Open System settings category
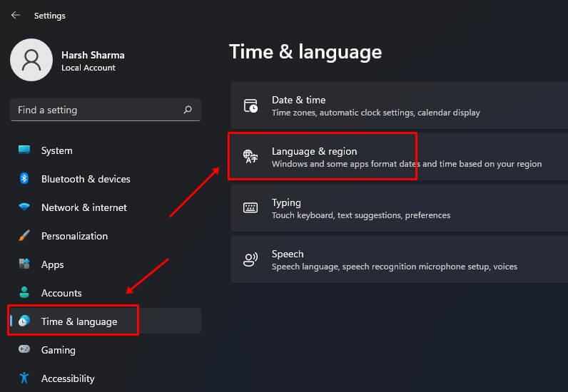This screenshot has width=568, height=392. click(106, 150)
